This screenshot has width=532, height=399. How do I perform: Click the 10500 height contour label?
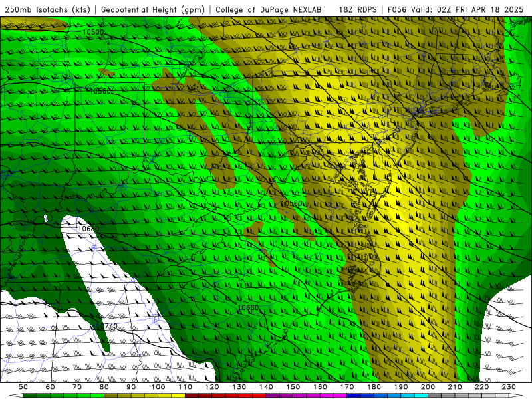[x=93, y=32]
